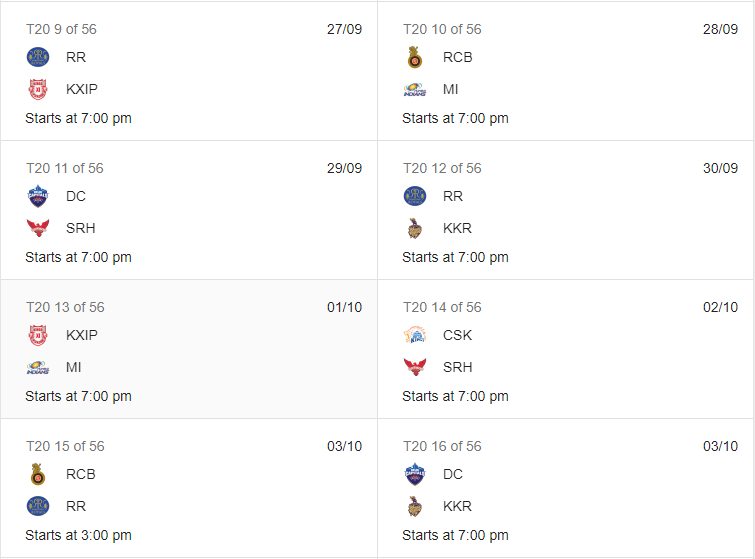
Task: Click the DC logo in match 11
Action: coord(37,196)
